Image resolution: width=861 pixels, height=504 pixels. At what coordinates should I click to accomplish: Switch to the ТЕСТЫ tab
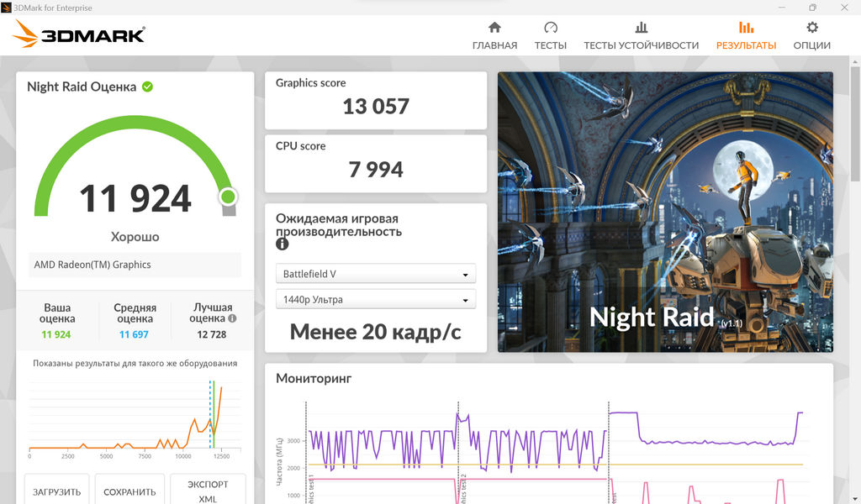point(551,45)
